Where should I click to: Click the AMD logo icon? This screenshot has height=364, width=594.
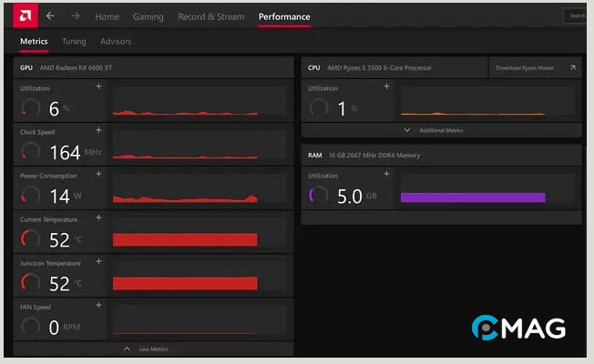click(x=25, y=16)
